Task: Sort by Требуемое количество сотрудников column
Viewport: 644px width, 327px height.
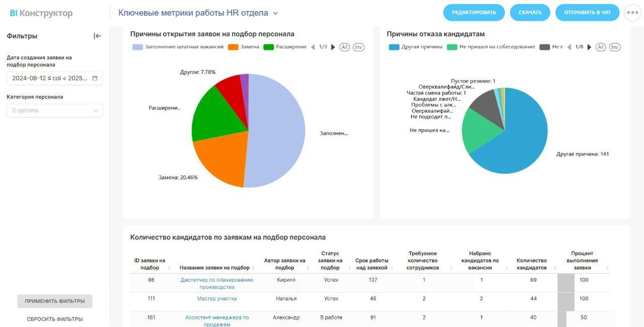Action: coord(451,268)
